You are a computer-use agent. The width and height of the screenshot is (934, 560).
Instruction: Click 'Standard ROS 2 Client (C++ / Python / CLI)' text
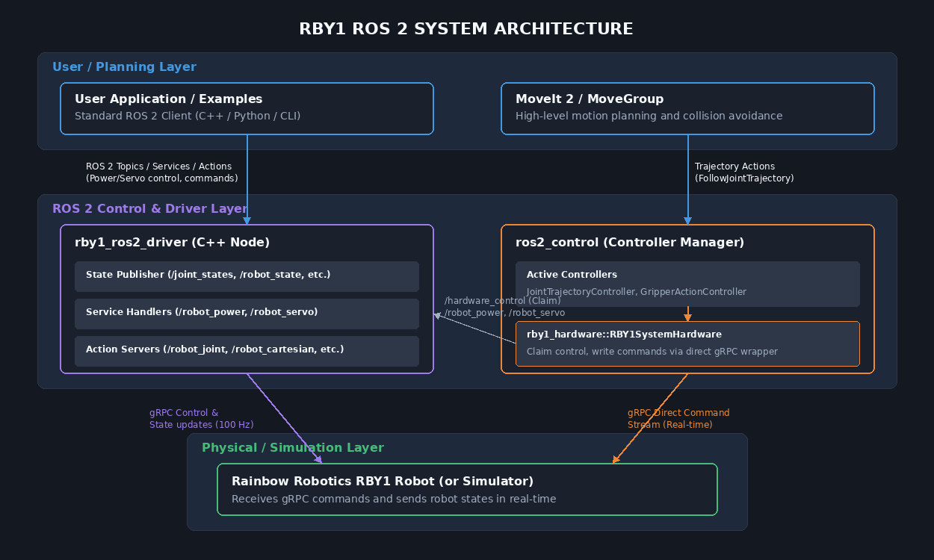[x=188, y=116]
